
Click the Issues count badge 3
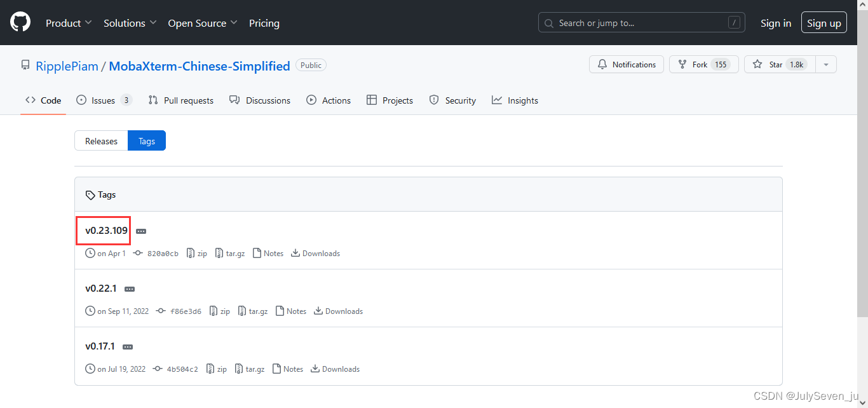(126, 100)
